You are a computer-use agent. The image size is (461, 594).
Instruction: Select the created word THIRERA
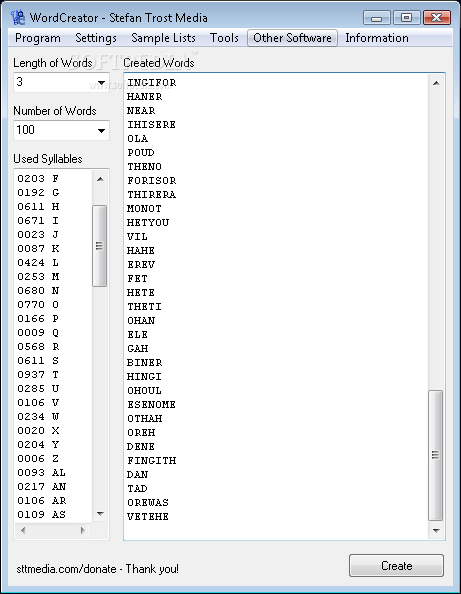[152, 195]
